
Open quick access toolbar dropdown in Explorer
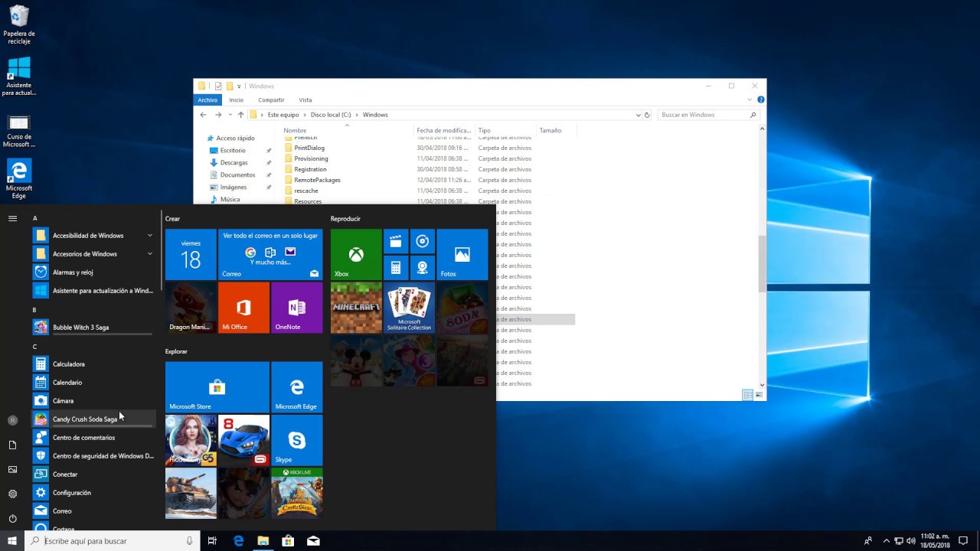(x=239, y=86)
